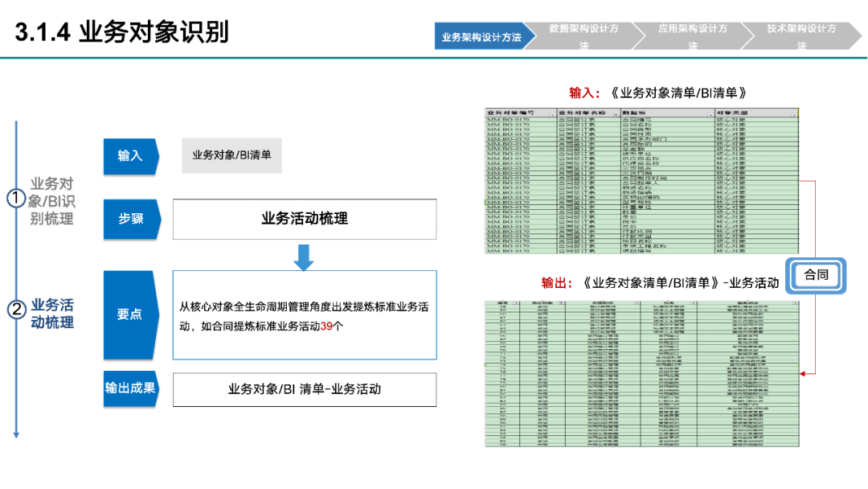Click the circled number 2 step marker
Viewport: 868px width, 489px height.
pos(16,309)
